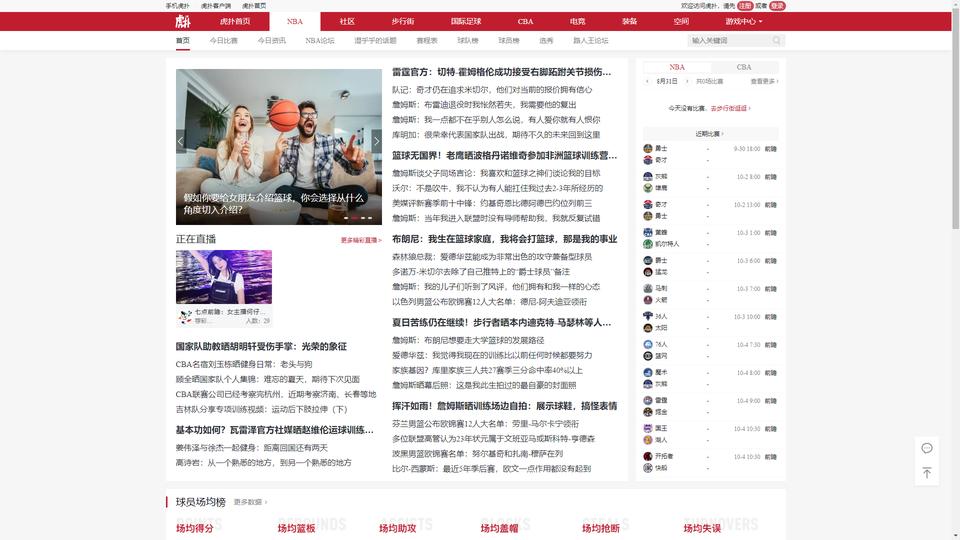Click the red 登录 button
The image size is (960, 540).
click(777, 6)
